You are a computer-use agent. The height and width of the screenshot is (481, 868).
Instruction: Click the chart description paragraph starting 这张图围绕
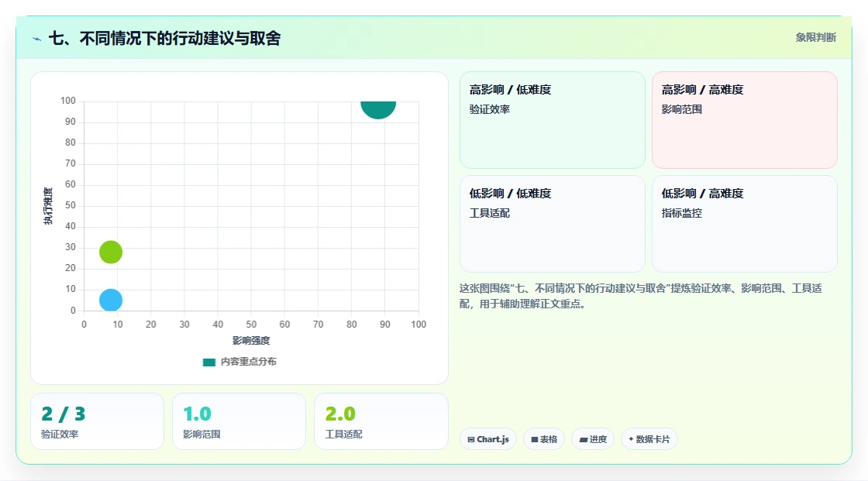click(x=640, y=296)
